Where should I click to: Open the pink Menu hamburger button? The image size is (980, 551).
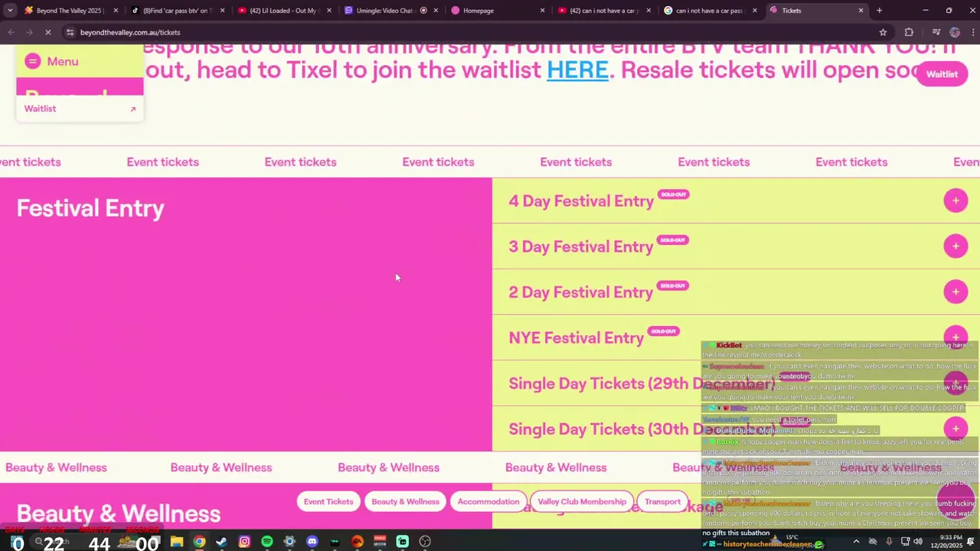(x=32, y=61)
